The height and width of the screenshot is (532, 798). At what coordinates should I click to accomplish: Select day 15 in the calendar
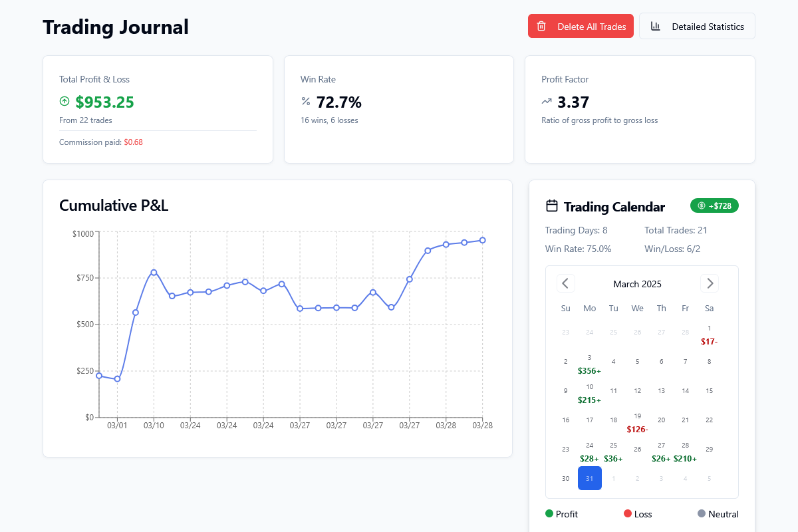(x=710, y=391)
